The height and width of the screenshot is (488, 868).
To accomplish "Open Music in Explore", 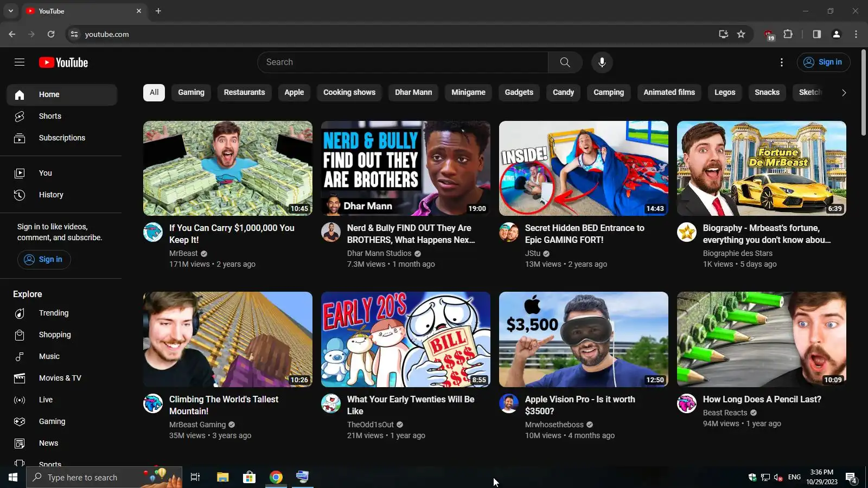I will (x=62, y=356).
